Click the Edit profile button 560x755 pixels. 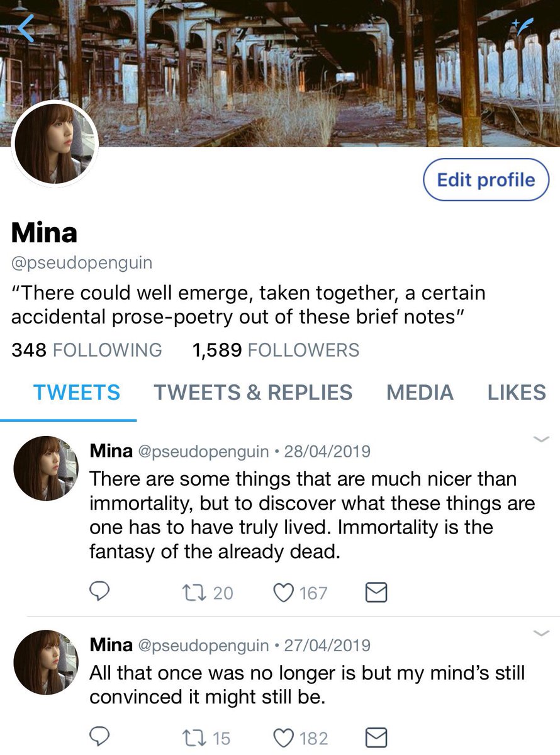coord(486,180)
